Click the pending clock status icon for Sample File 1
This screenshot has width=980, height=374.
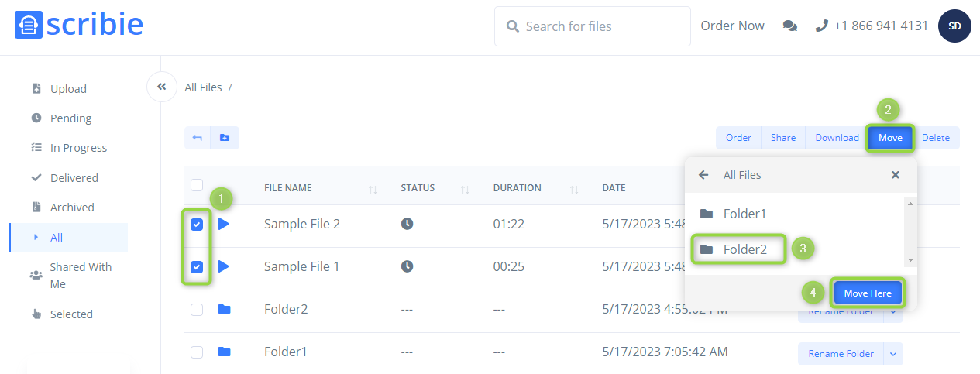click(x=407, y=266)
